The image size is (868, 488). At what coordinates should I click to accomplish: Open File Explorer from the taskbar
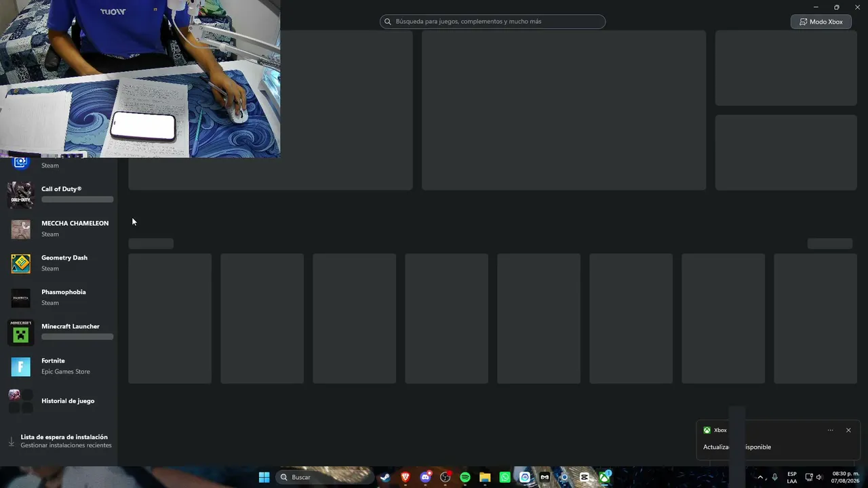485,477
